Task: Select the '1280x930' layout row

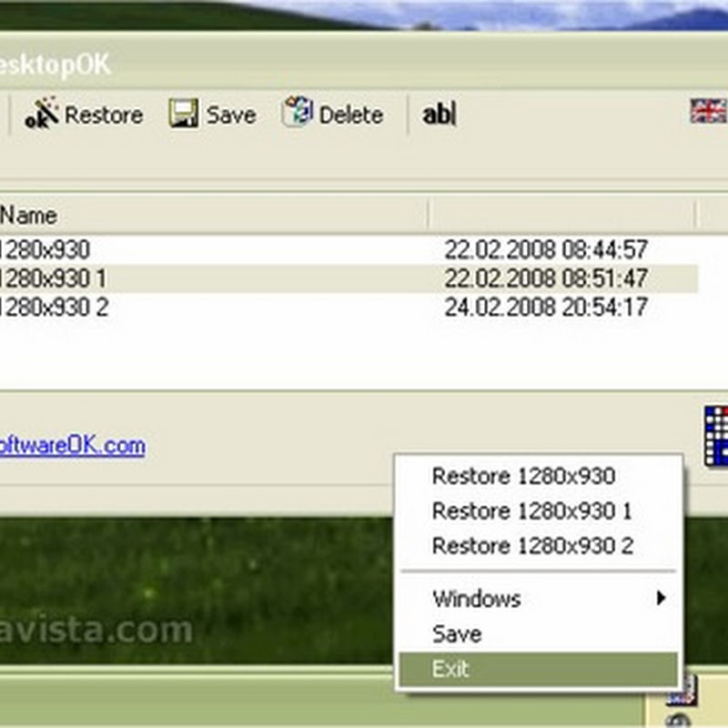Action: 349,249
